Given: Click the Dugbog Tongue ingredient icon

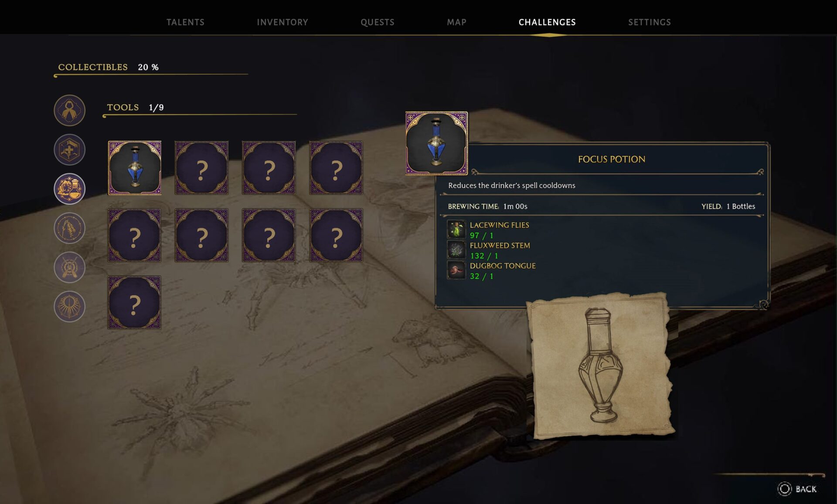Looking at the screenshot, I should (x=456, y=270).
